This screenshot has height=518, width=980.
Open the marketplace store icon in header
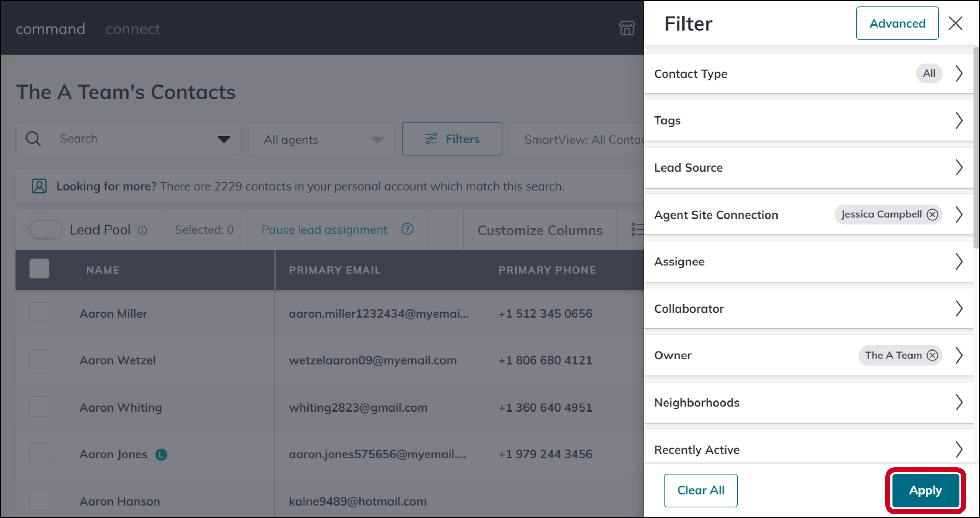pyautogui.click(x=627, y=29)
